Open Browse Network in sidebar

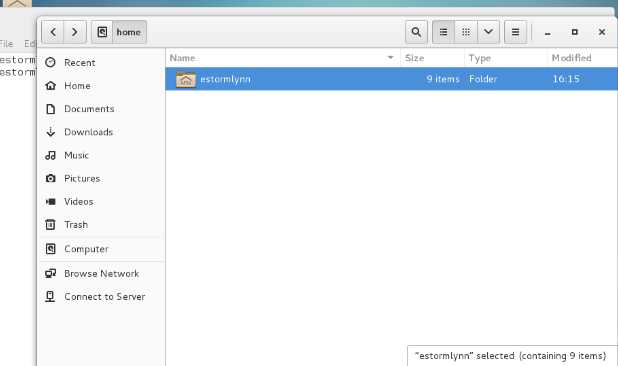(x=101, y=273)
